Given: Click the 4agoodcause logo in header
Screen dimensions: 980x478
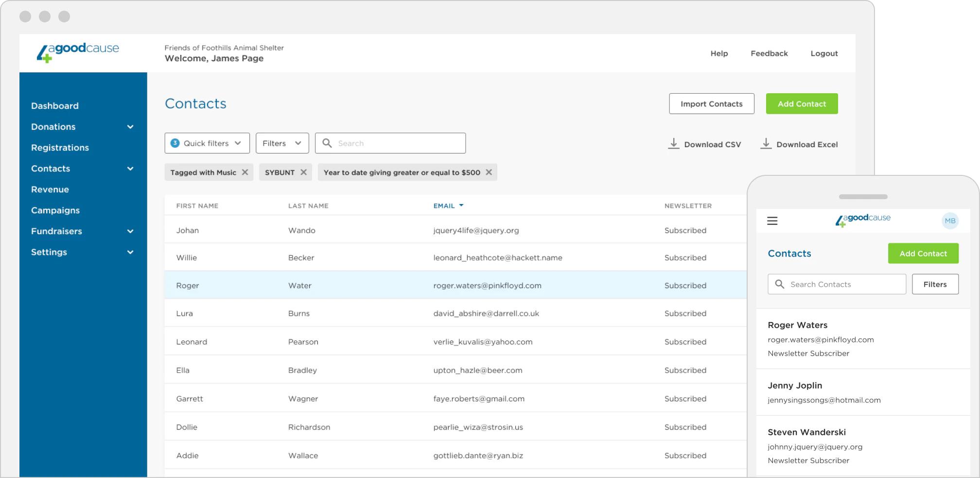Looking at the screenshot, I should (x=78, y=52).
